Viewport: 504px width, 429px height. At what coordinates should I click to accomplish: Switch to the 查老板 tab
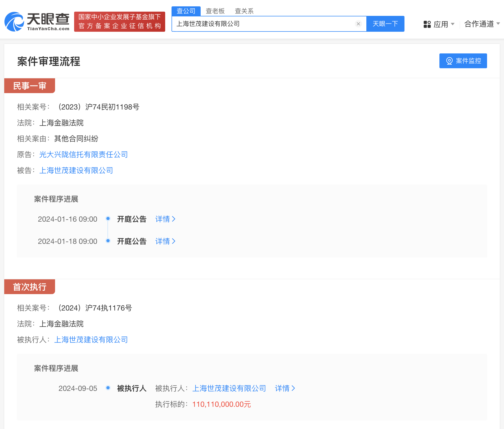click(215, 11)
